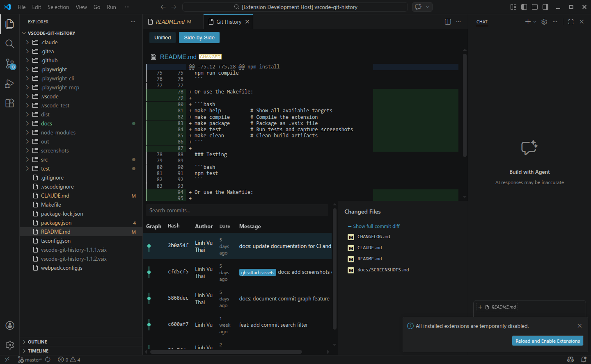Open the Extensions view
This screenshot has height=364, width=591.
point(10,103)
